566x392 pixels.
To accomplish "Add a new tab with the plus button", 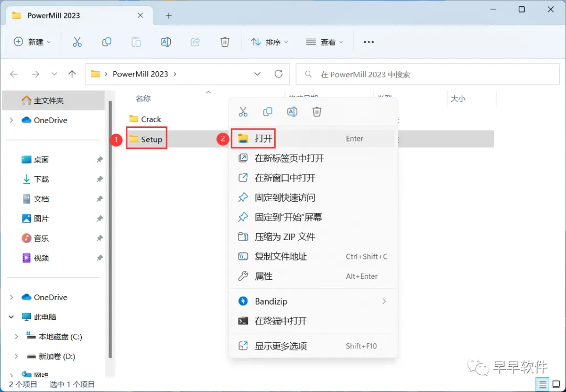I will pyautogui.click(x=169, y=16).
